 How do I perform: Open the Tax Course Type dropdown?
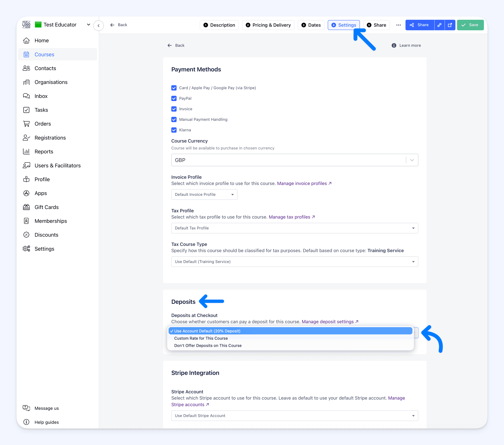(295, 262)
